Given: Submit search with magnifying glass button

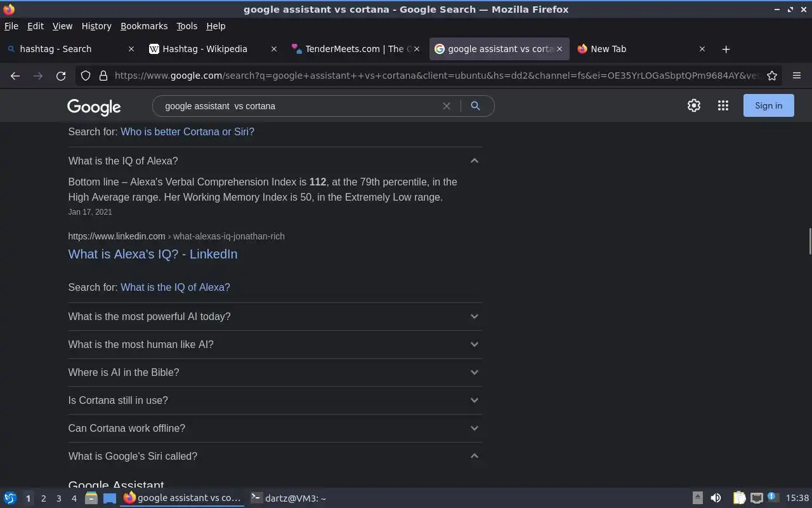Looking at the screenshot, I should 475,106.
